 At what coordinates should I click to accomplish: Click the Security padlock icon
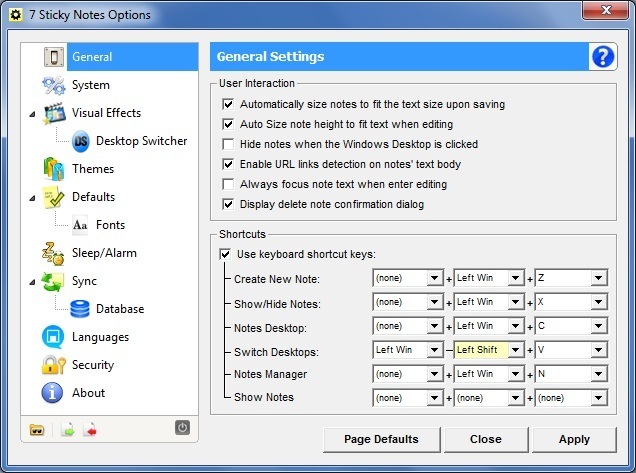tap(53, 365)
